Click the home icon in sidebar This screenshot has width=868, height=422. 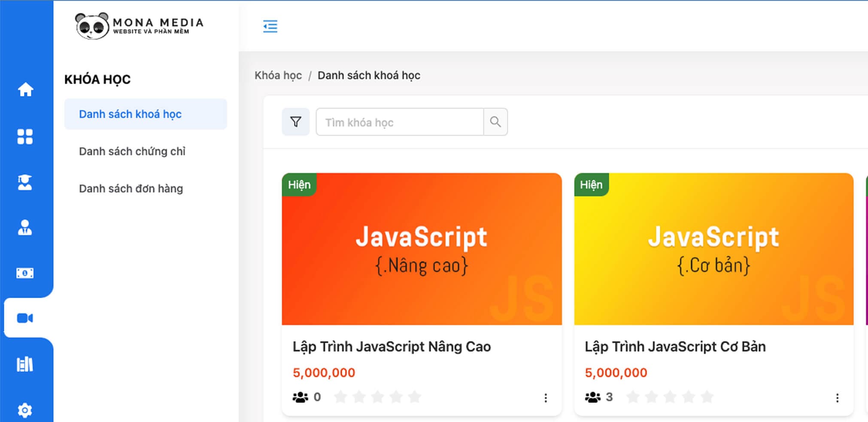(25, 89)
